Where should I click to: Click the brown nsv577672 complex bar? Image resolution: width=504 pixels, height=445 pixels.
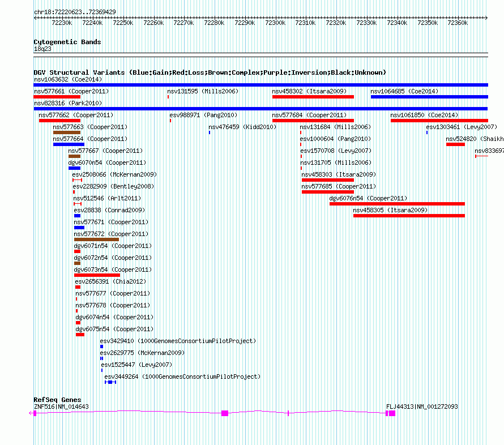96,239
